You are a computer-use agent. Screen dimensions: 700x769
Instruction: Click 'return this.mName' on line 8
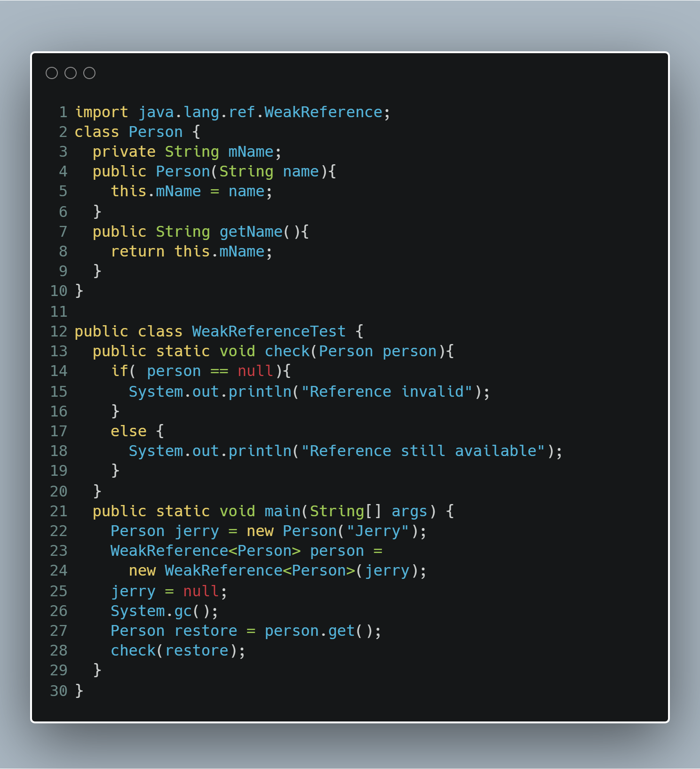[x=188, y=251]
